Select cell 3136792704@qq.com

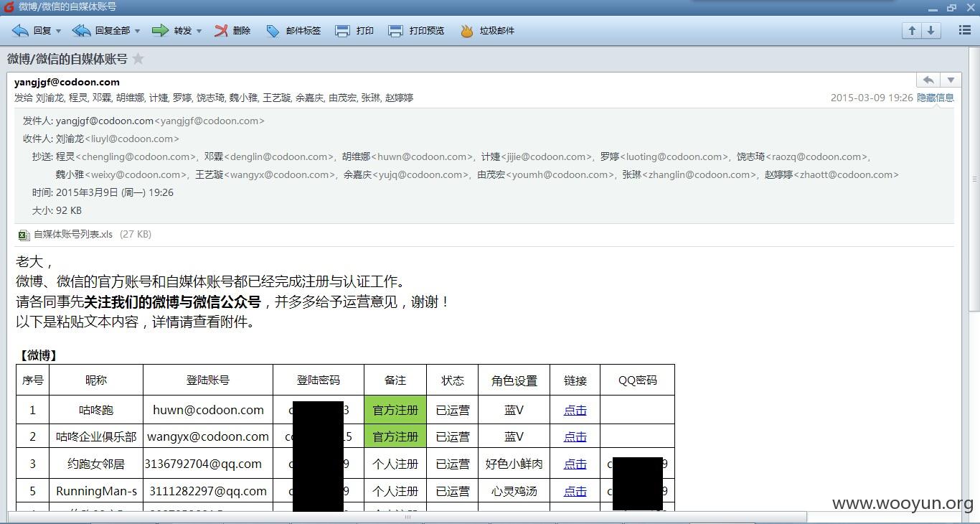[208, 464]
